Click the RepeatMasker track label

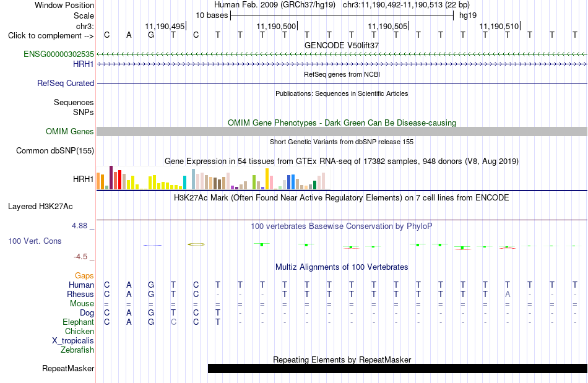point(68,368)
